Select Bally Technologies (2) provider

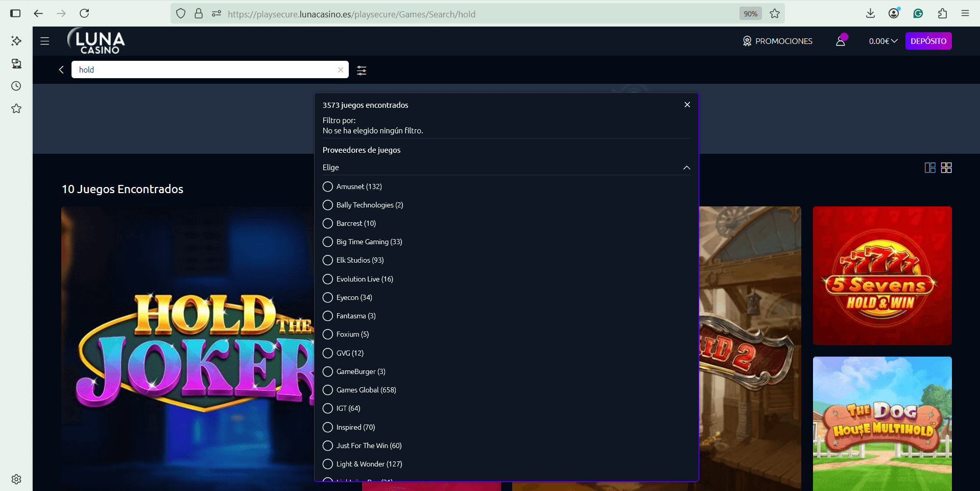(363, 205)
